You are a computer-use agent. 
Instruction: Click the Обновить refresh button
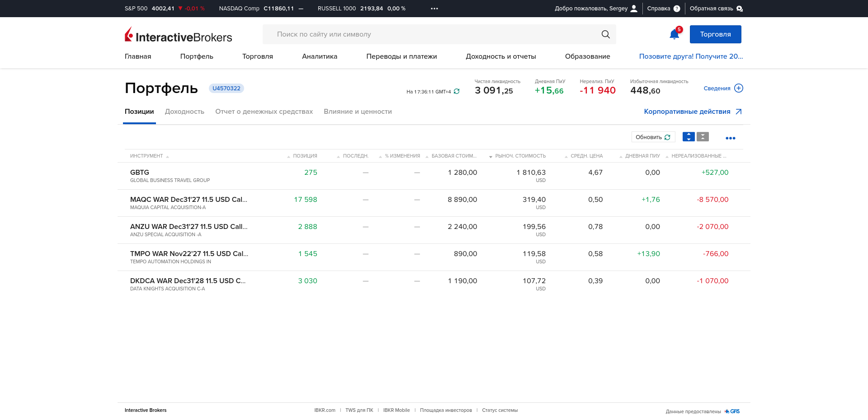tap(653, 137)
